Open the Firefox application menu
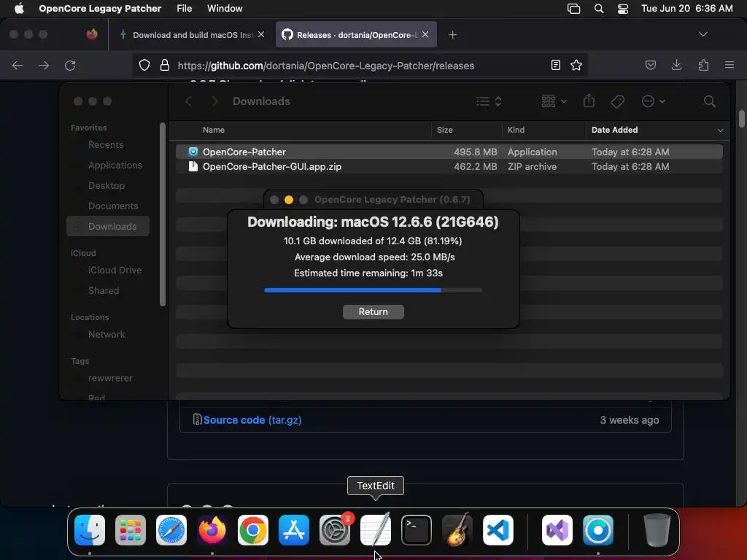 (x=729, y=65)
